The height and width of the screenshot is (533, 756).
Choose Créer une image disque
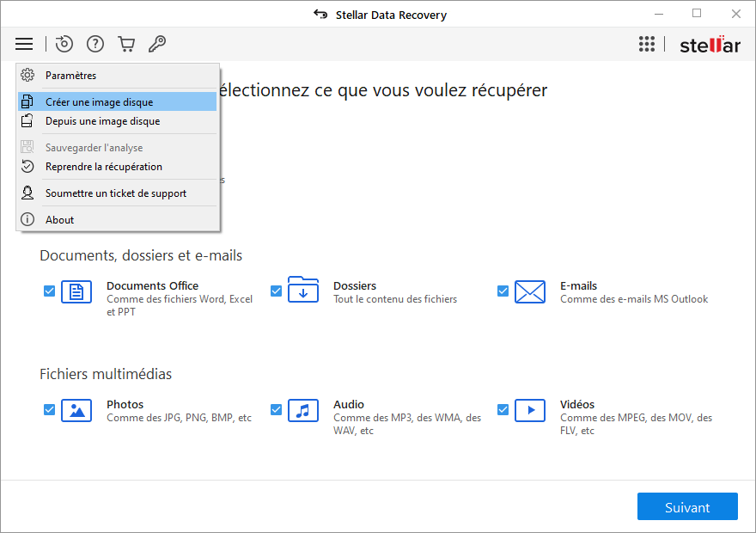99,102
